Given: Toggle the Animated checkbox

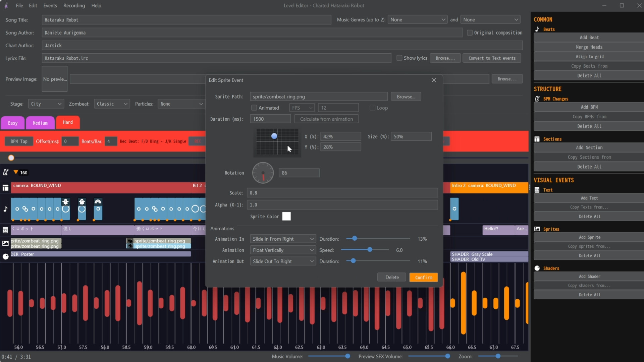Looking at the screenshot, I should point(254,108).
